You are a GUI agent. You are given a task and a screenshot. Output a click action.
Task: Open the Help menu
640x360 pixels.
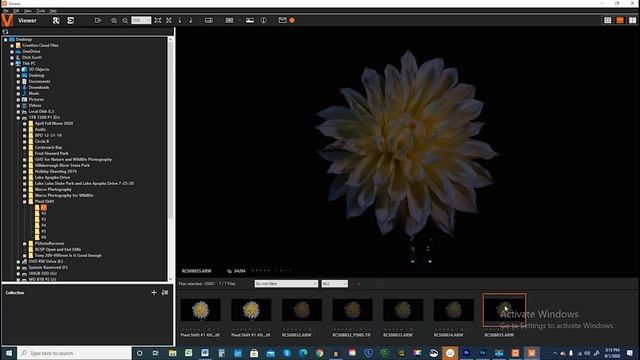point(53,11)
